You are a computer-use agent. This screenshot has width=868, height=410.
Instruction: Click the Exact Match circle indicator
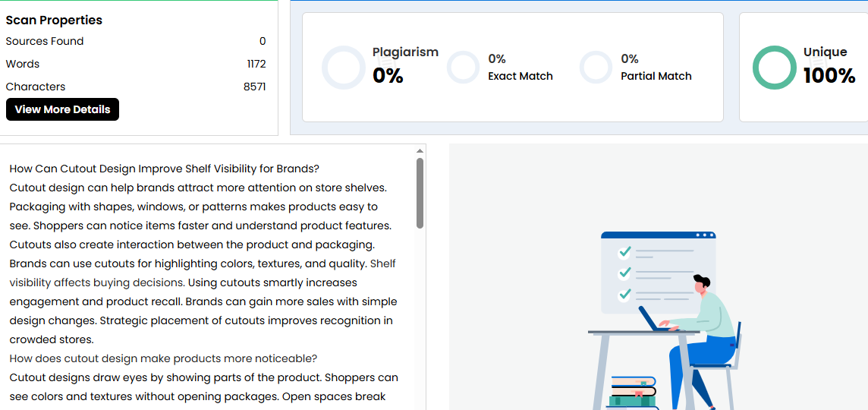click(x=462, y=68)
